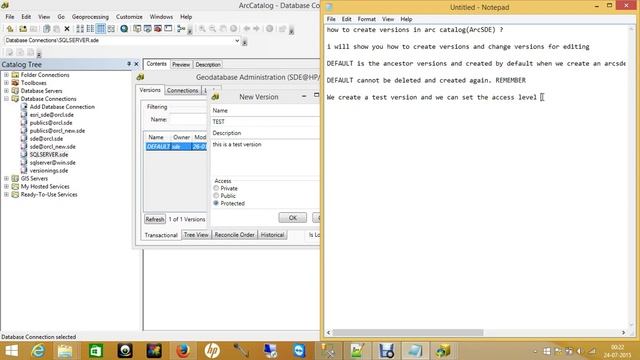
Task: Open ArcToolbox red toolbox icon
Action: point(158,29)
